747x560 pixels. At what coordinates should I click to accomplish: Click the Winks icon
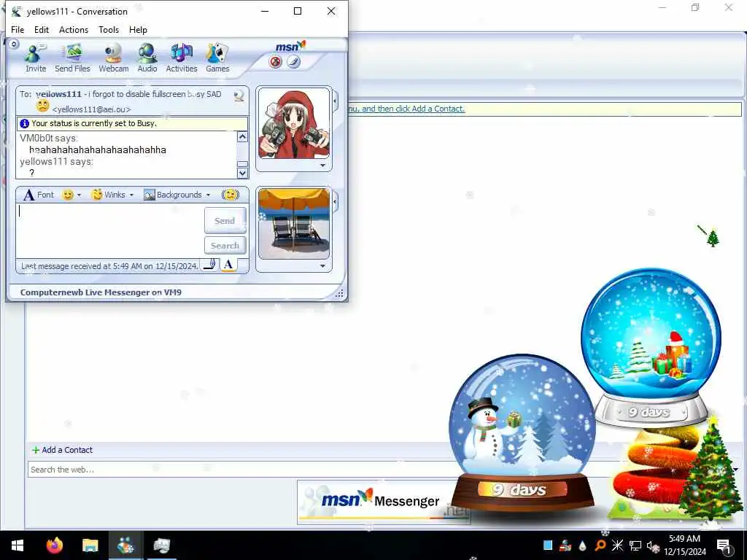(97, 195)
